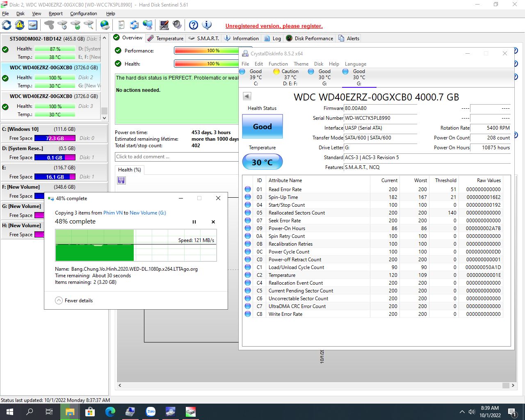
Task: Collapse copy dialog with Fewer details
Action: coord(74,301)
